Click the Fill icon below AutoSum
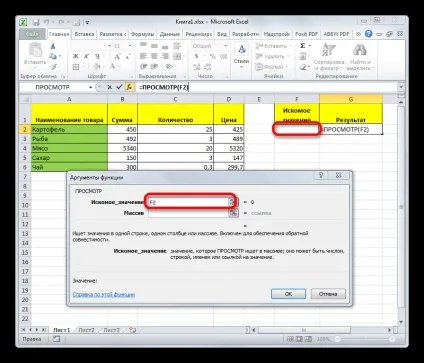 click(x=302, y=56)
